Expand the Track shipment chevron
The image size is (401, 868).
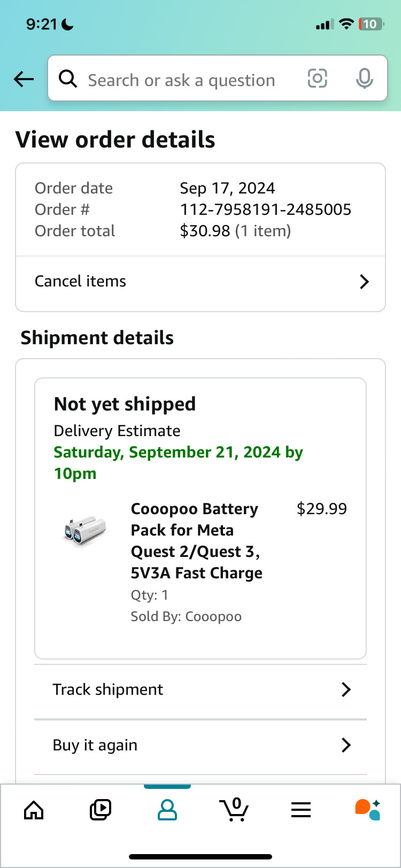click(346, 689)
